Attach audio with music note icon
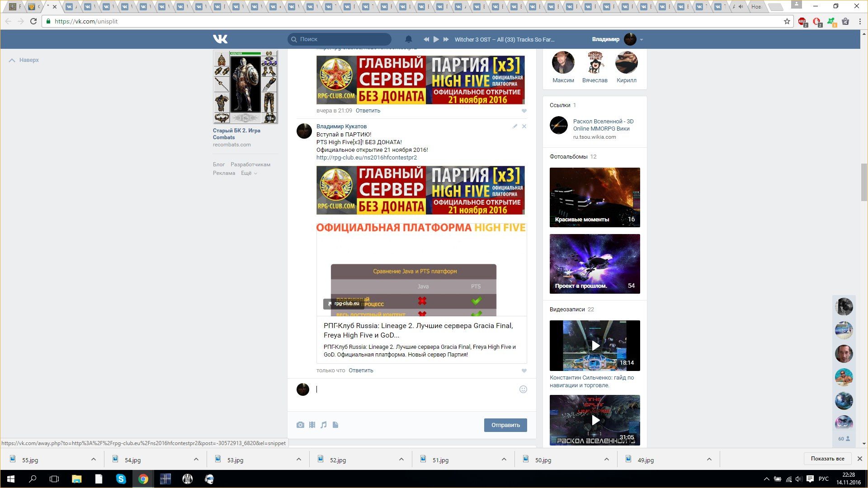The width and height of the screenshot is (868, 488). click(324, 425)
